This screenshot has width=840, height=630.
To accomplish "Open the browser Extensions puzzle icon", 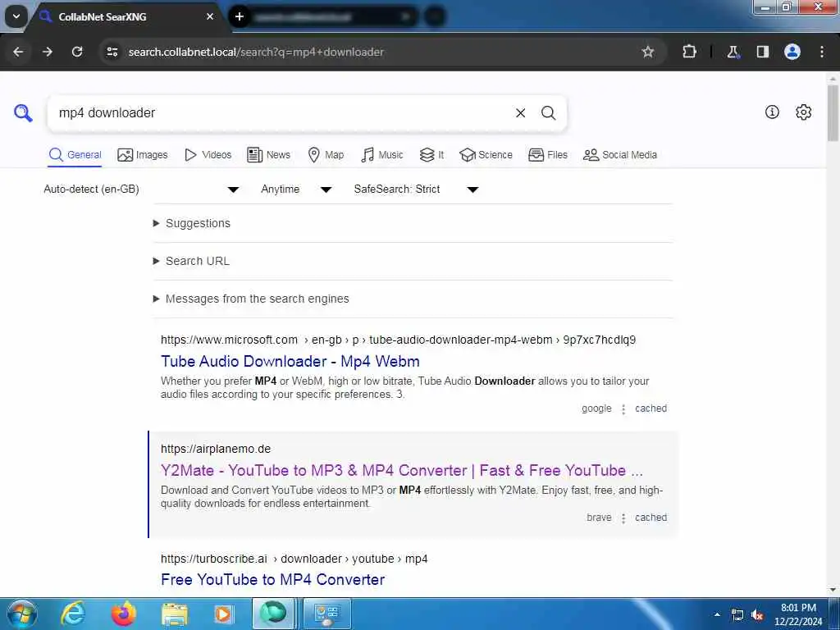I will tap(689, 52).
